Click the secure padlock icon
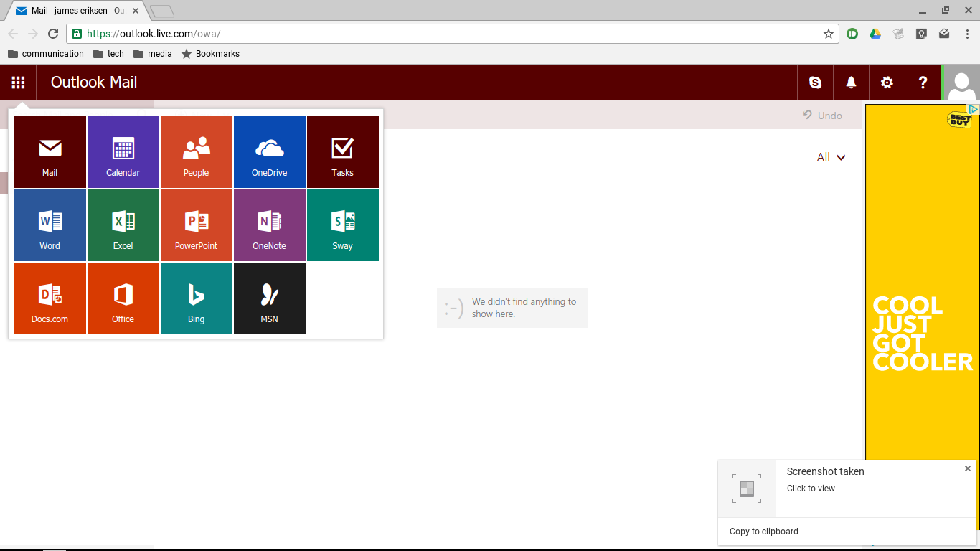The height and width of the screenshot is (551, 980). [77, 34]
